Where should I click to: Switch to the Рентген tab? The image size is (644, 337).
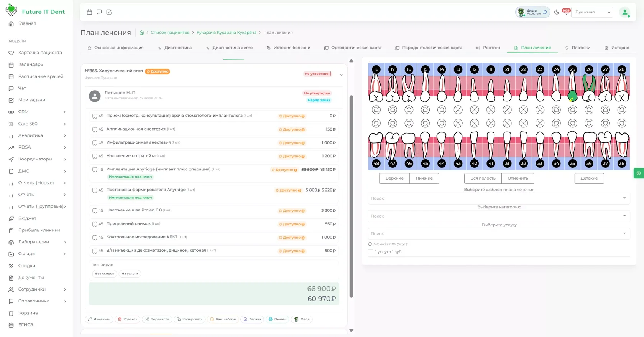click(488, 48)
